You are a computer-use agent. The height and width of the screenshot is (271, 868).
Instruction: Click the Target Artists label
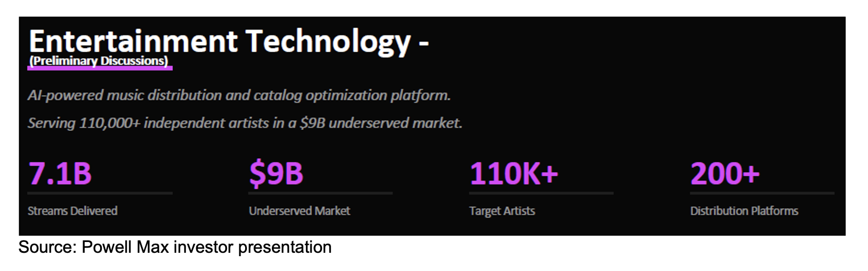click(x=502, y=211)
